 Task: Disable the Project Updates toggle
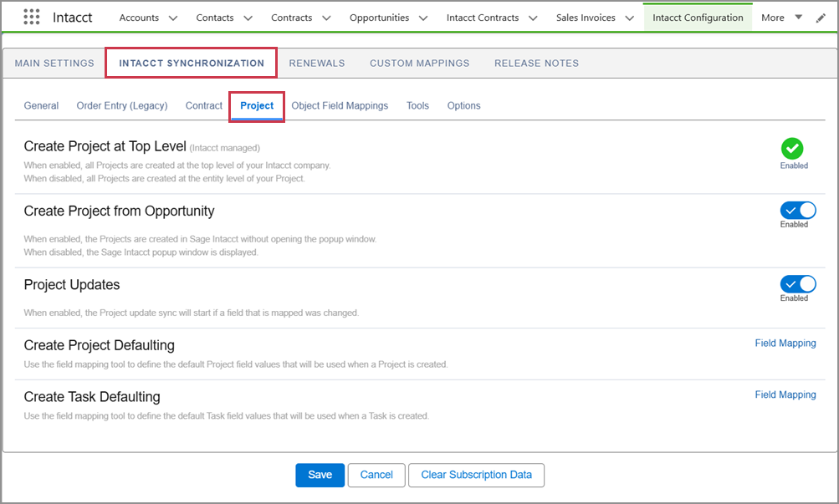(x=798, y=284)
